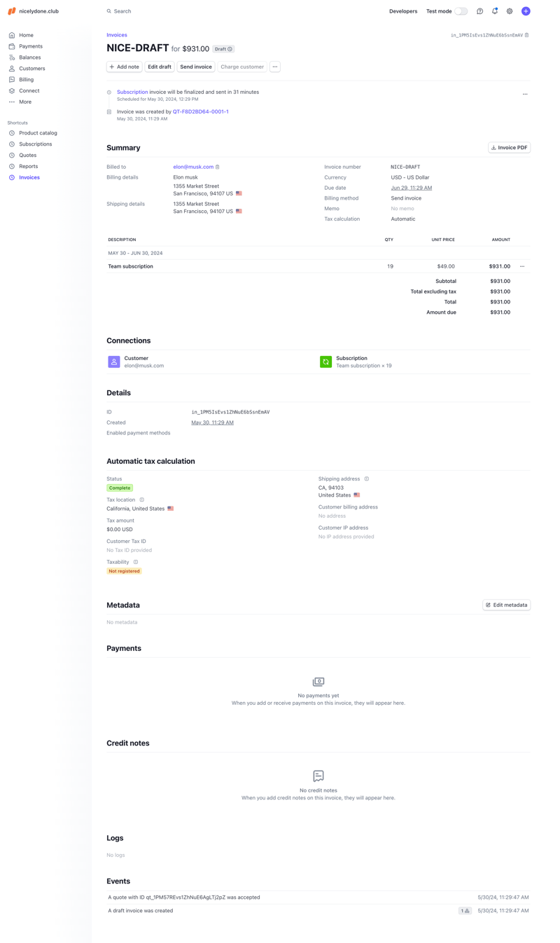The image size is (560, 943).
Task: Open the settings gear icon
Action: coord(510,11)
